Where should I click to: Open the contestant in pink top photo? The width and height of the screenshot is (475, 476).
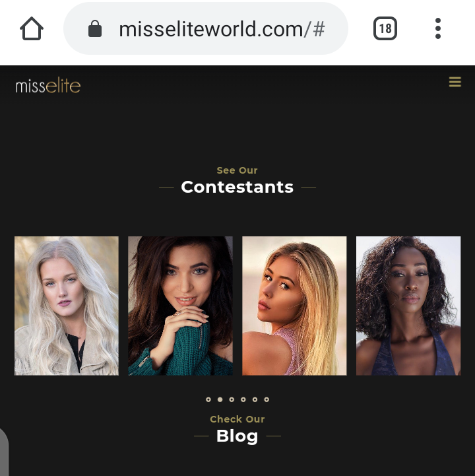click(294, 306)
